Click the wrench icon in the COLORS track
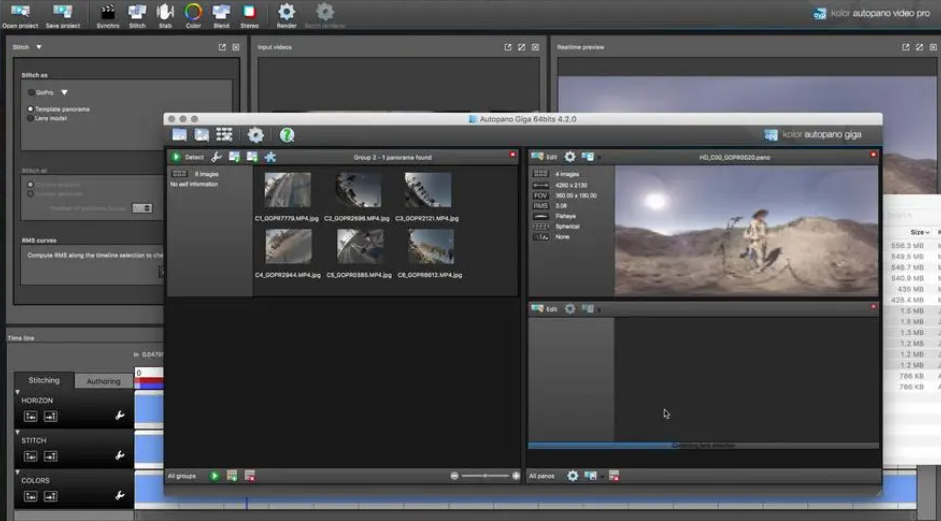The image size is (941, 521). click(x=120, y=496)
